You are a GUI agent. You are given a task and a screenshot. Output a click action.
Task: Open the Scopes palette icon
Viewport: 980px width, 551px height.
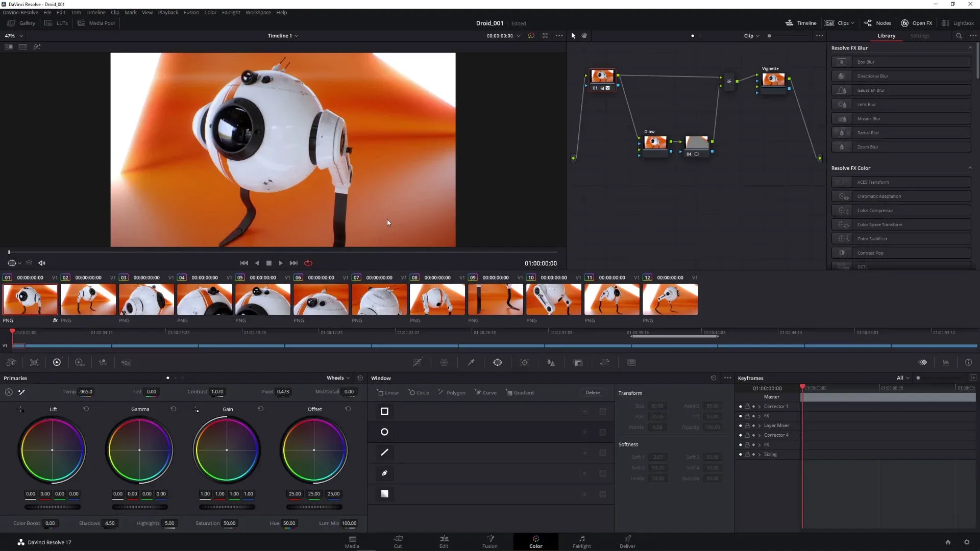tap(945, 362)
